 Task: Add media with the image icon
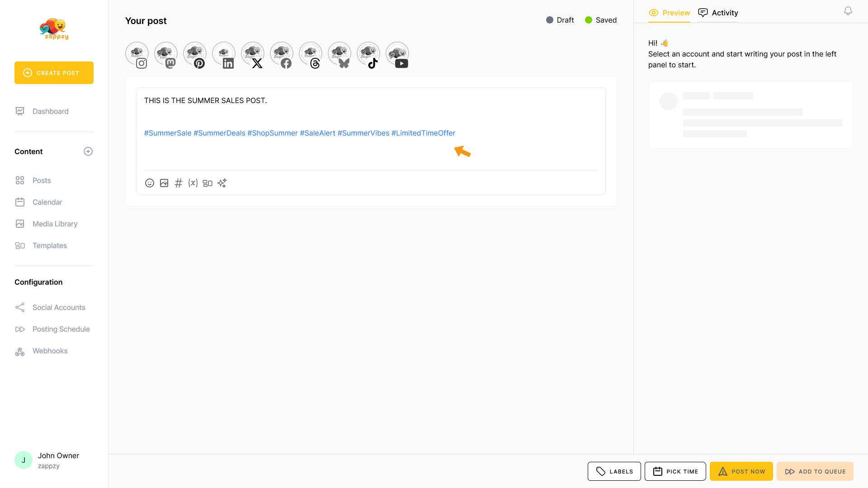point(164,183)
